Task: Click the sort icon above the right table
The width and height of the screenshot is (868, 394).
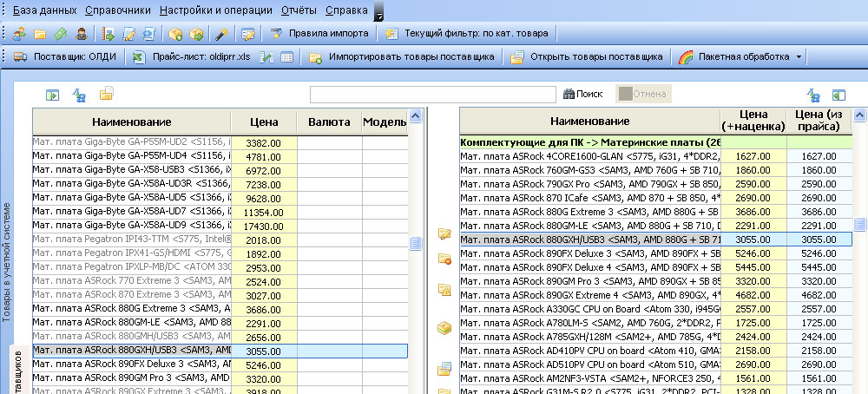Action: pos(812,95)
